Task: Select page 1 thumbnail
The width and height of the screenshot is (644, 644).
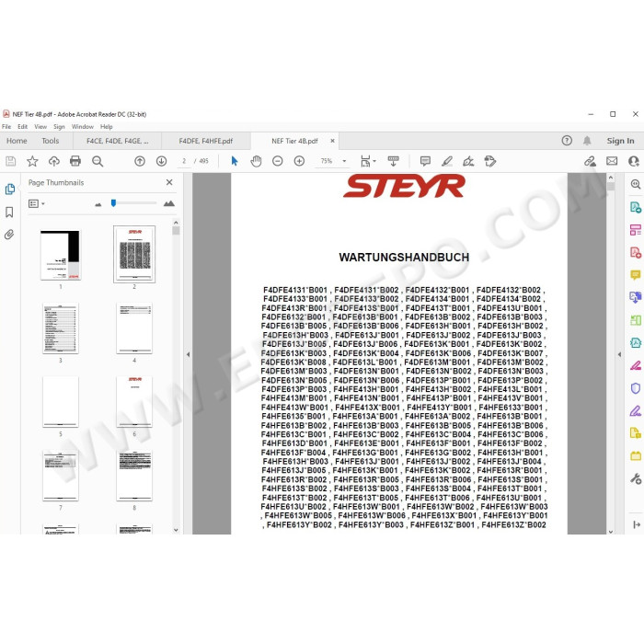Action: click(x=61, y=255)
